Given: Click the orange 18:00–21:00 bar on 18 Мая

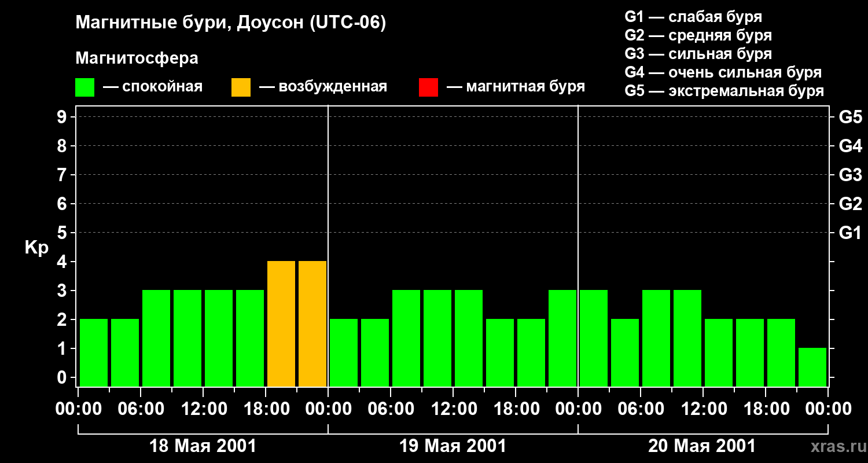Looking at the screenshot, I should click(281, 324).
